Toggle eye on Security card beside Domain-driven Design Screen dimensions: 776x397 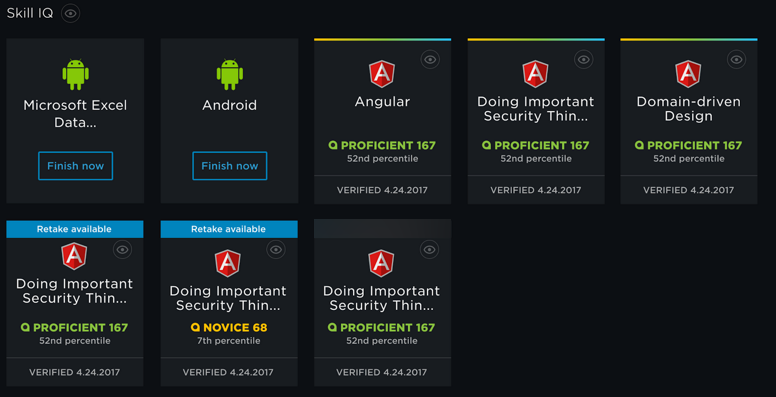pos(583,59)
